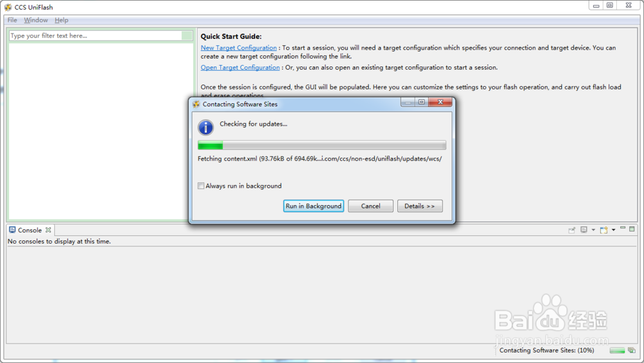644x363 pixels.
Task: Enable Always run in background checkbox
Action: (x=201, y=186)
